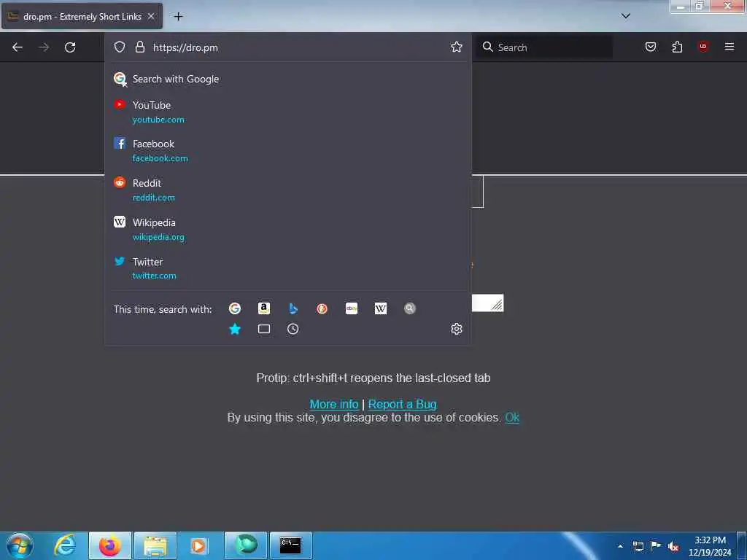
Task: Open the green round taskbar application
Action: [246, 545]
